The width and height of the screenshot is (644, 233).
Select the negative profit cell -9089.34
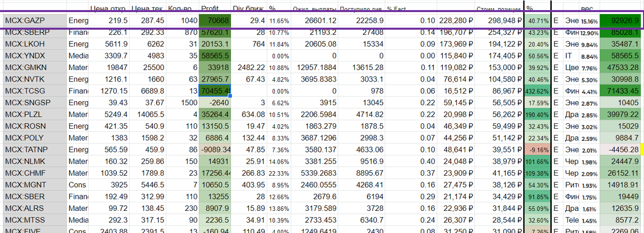point(215,149)
